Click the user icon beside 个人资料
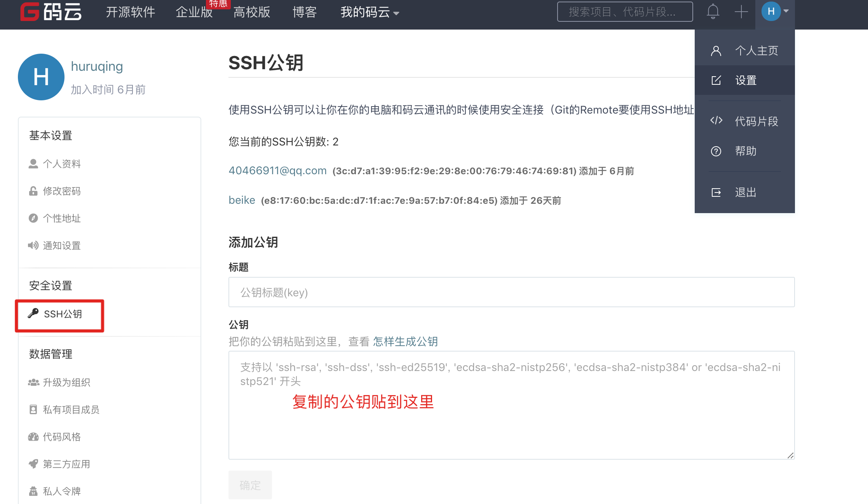 (x=33, y=164)
